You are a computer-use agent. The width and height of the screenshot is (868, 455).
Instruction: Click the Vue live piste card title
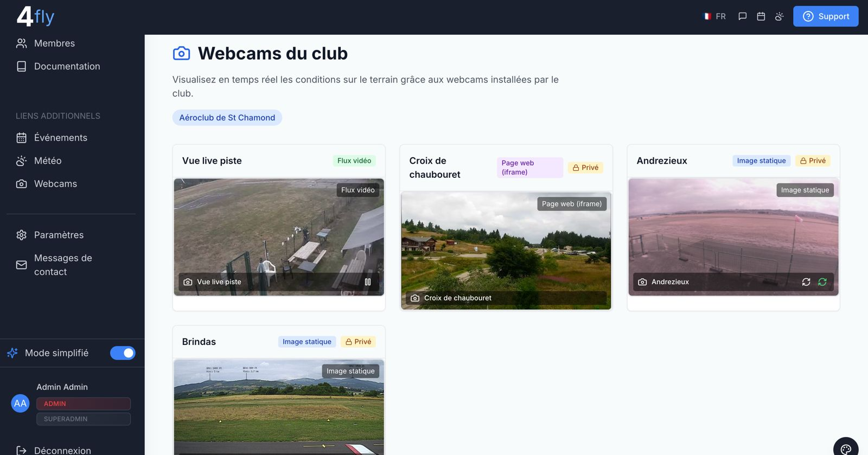coord(212,161)
